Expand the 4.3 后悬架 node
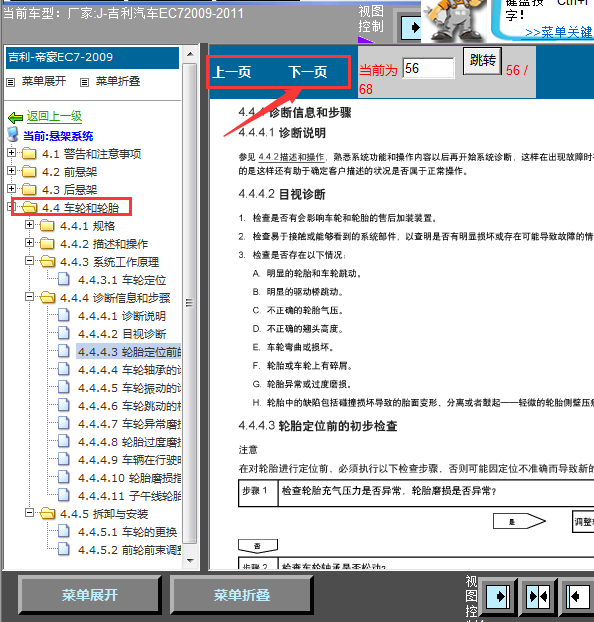Screen dimensions: 594x622 [x=12, y=188]
